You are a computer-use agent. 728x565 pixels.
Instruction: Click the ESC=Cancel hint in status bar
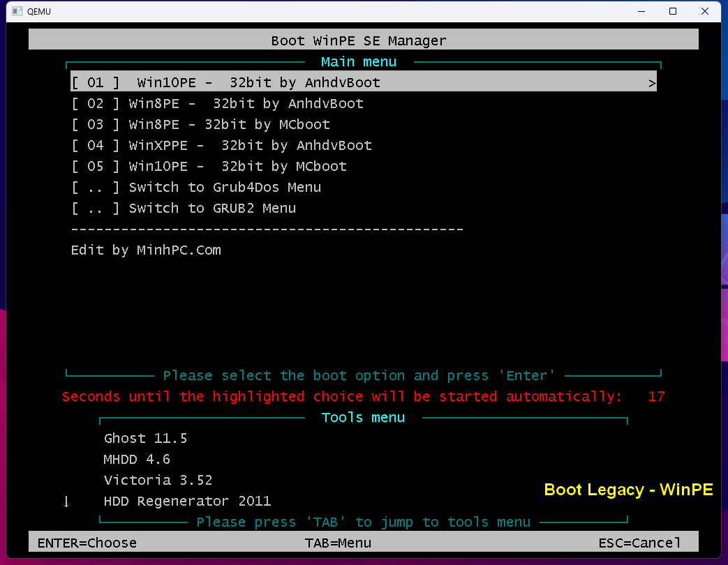[640, 543]
